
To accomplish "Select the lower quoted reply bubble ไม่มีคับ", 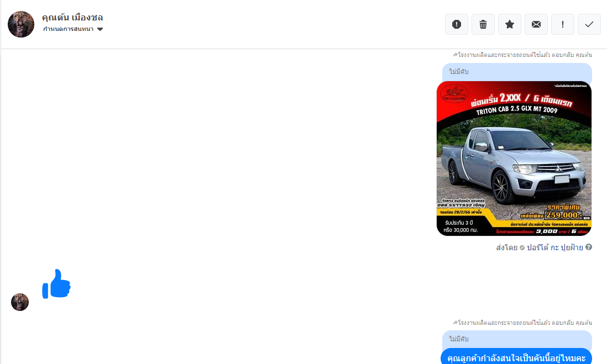I will pos(517,339).
